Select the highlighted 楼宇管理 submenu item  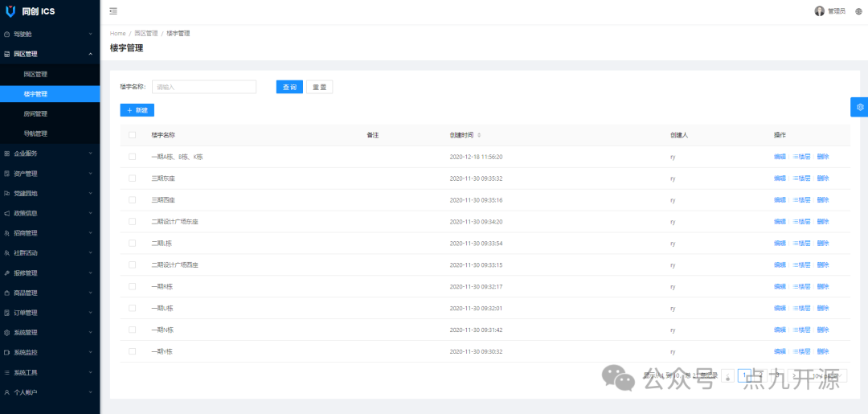point(50,94)
